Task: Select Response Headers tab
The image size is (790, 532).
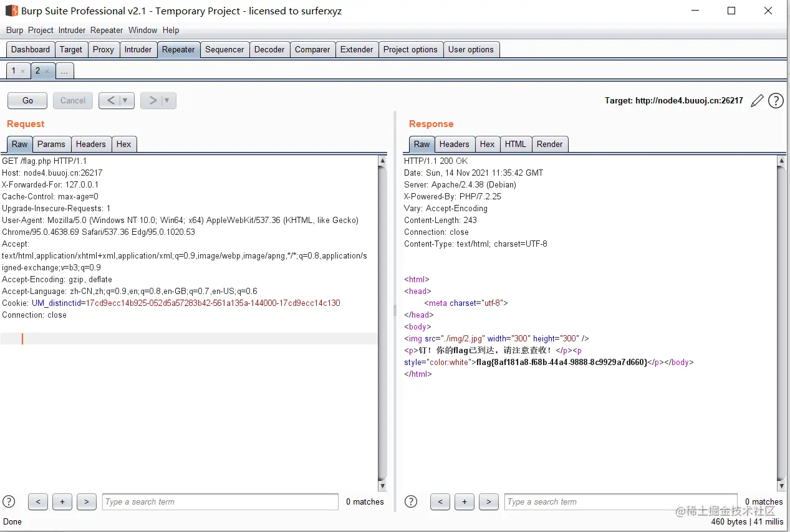Action: [454, 144]
